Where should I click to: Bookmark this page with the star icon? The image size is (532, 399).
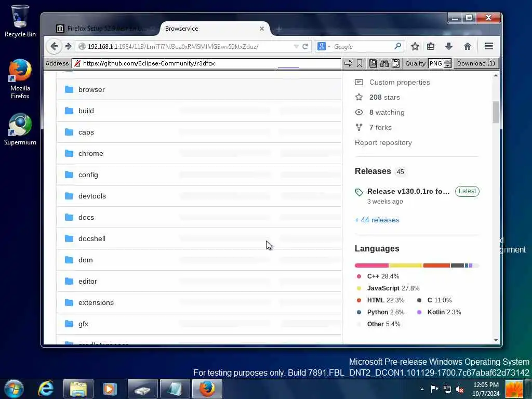[415, 46]
